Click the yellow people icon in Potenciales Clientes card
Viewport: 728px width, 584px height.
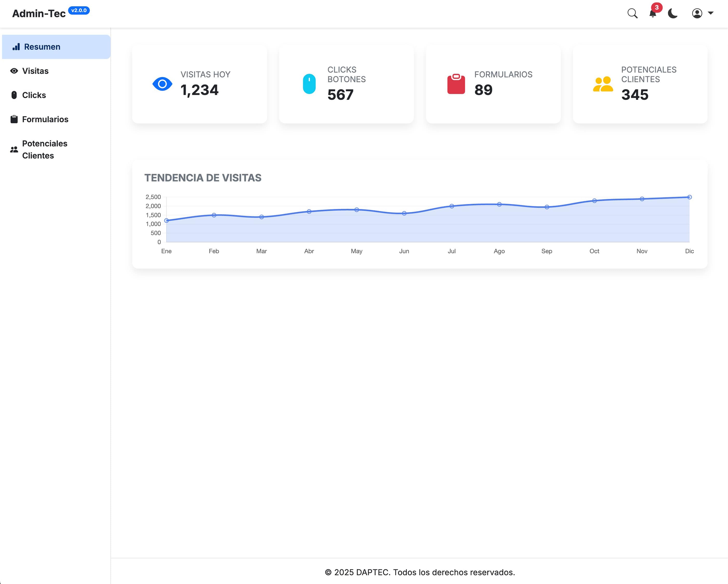[x=603, y=84]
